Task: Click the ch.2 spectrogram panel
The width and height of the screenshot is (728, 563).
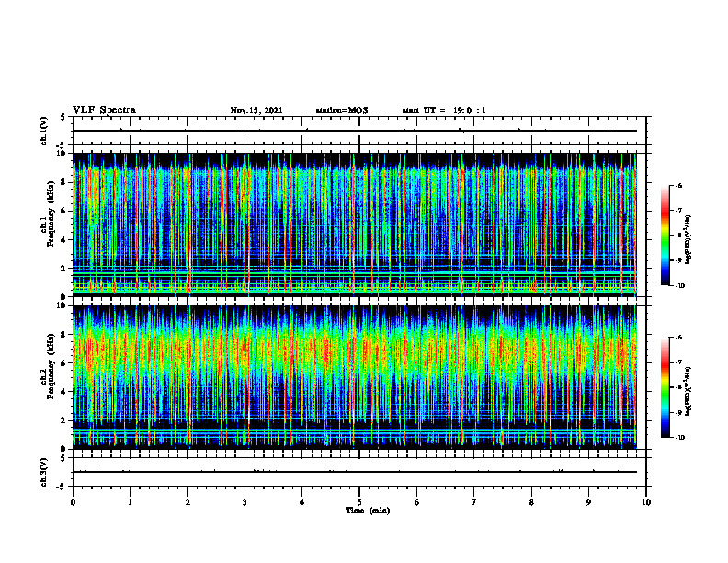Action: click(x=354, y=377)
